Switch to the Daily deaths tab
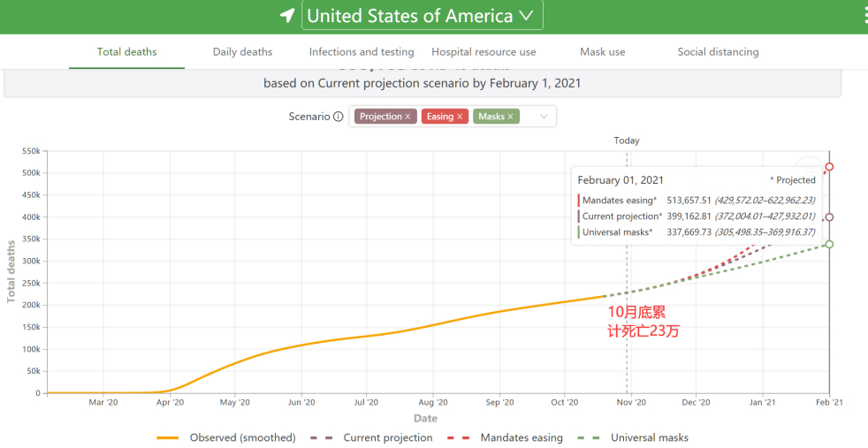This screenshot has height=448, width=868. [x=242, y=52]
